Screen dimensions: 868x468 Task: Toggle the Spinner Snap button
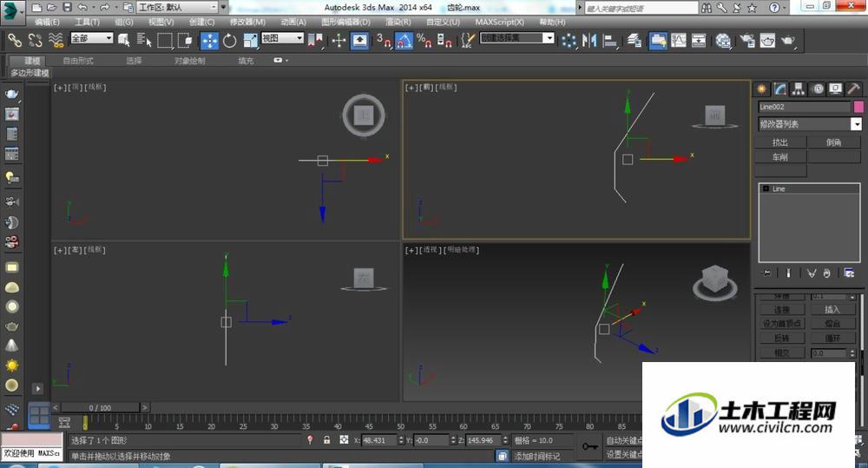point(445,40)
